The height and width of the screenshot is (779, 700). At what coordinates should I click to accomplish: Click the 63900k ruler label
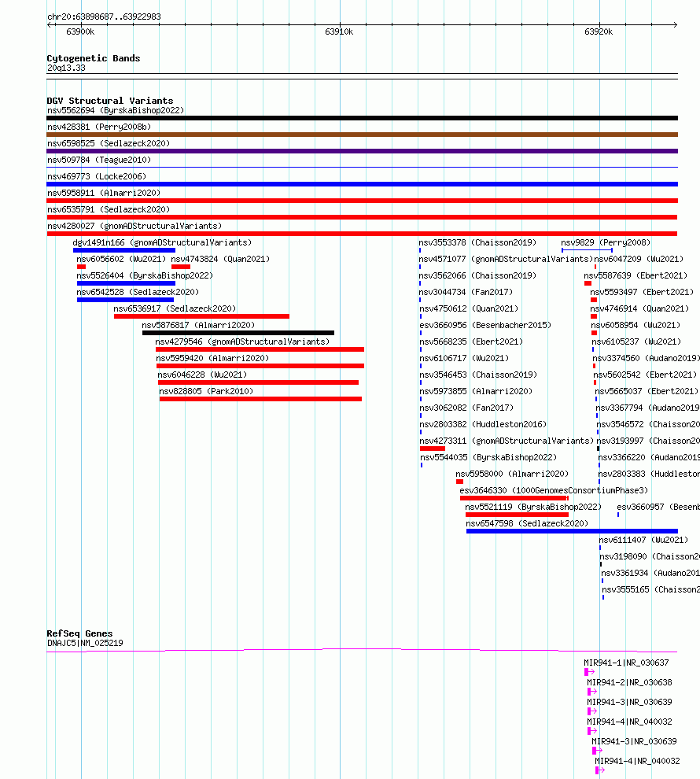(80, 31)
